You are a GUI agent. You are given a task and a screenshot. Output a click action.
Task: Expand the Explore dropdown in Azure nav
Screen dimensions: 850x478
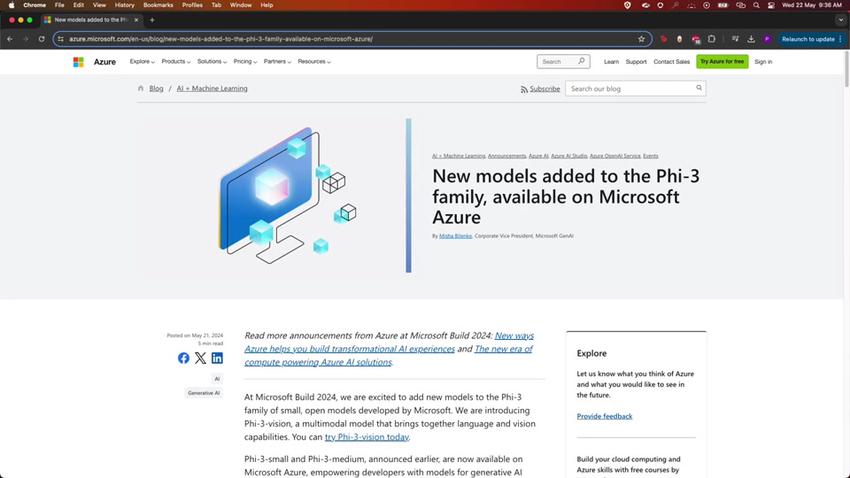tap(140, 62)
